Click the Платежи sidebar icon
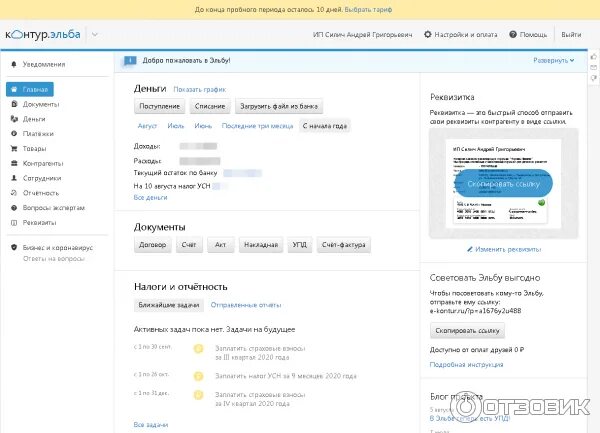Screen dimensions: 600x433 [x=14, y=133]
